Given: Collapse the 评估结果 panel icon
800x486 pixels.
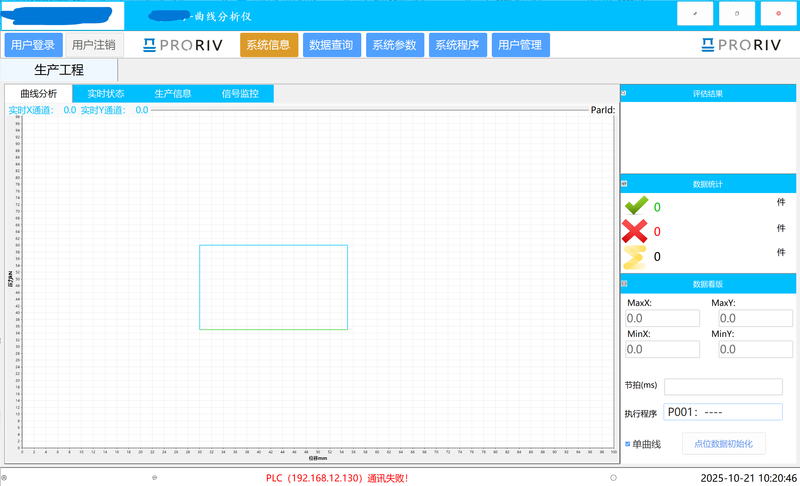Looking at the screenshot, I should 623,93.
